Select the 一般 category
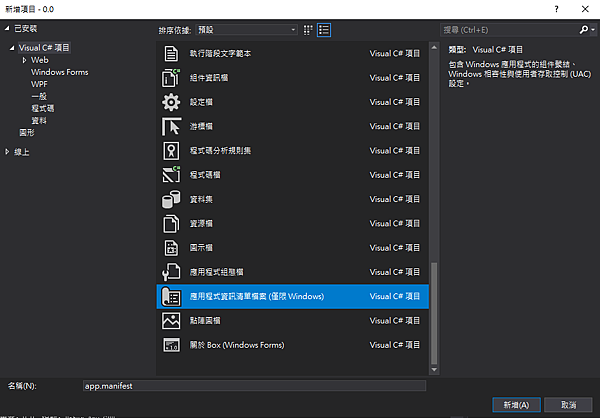The width and height of the screenshot is (600, 418). coord(39,96)
